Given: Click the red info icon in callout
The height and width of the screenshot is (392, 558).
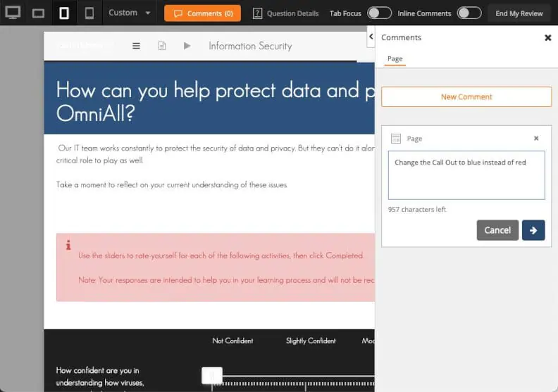Looking at the screenshot, I should click(68, 245).
